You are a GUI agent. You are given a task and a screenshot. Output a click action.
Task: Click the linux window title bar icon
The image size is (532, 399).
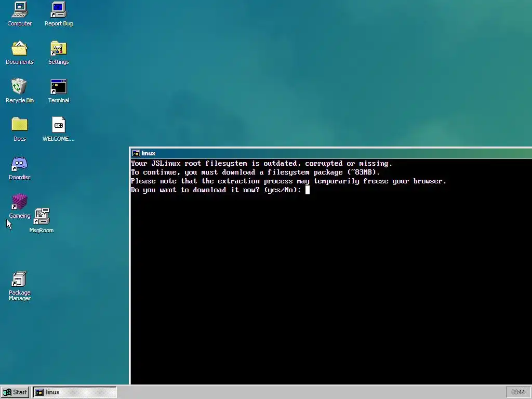click(x=136, y=153)
